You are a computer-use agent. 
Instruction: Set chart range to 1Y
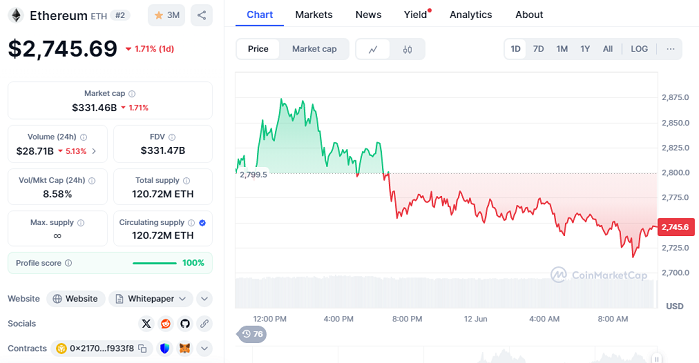[585, 49]
